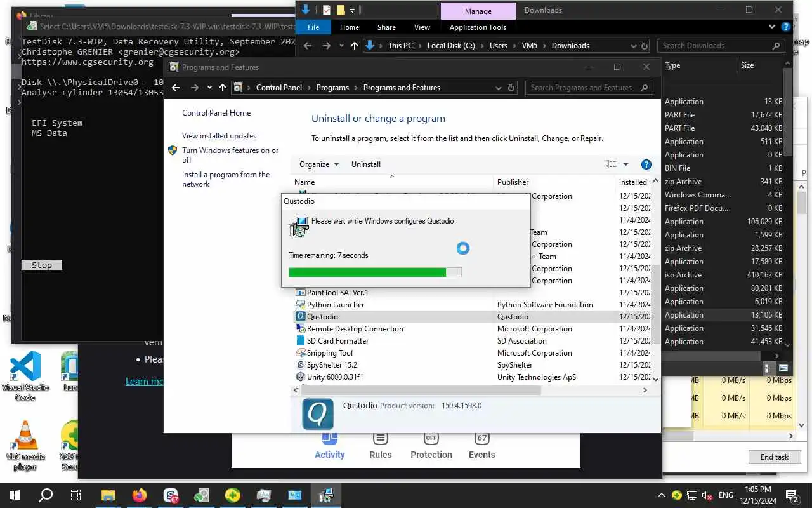Expand the view options dropdown arrow
The image size is (812, 508).
tap(625, 164)
